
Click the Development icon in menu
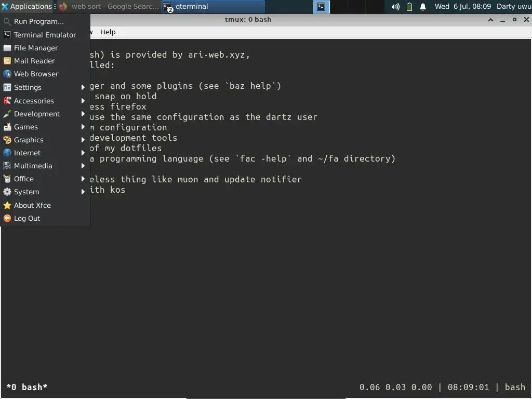click(x=7, y=114)
